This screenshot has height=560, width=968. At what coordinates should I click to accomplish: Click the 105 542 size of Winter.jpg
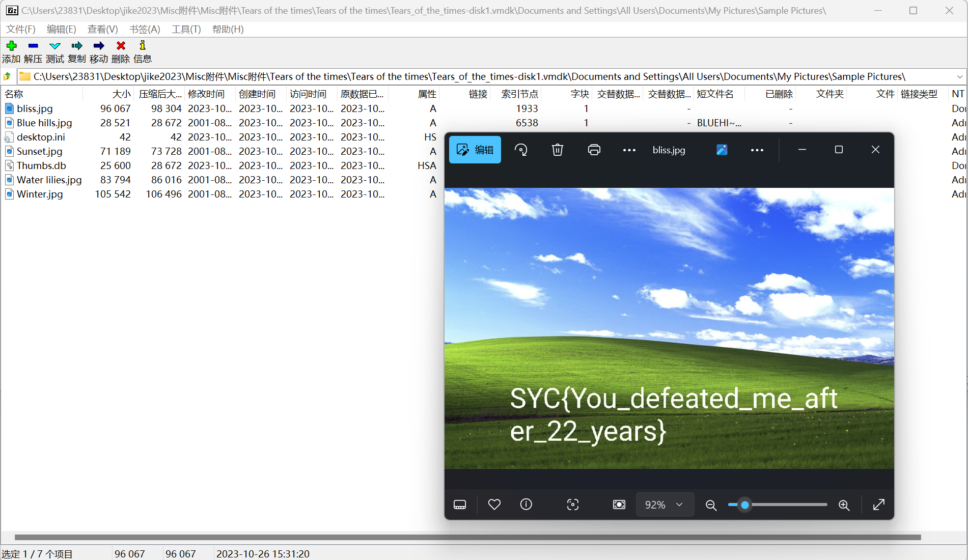click(113, 194)
